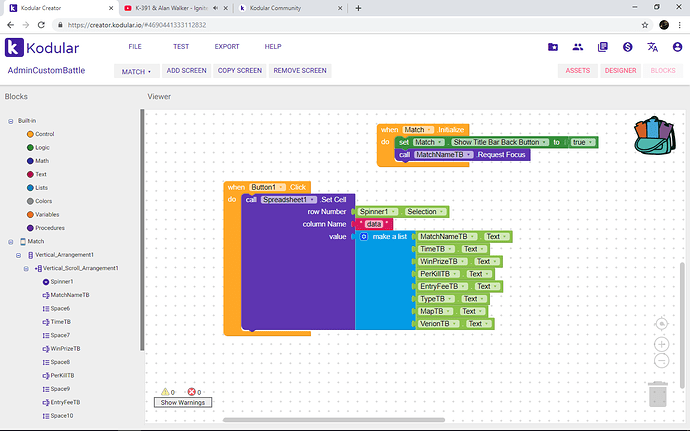Collapse the Built-in blocks tree node

click(x=10, y=120)
